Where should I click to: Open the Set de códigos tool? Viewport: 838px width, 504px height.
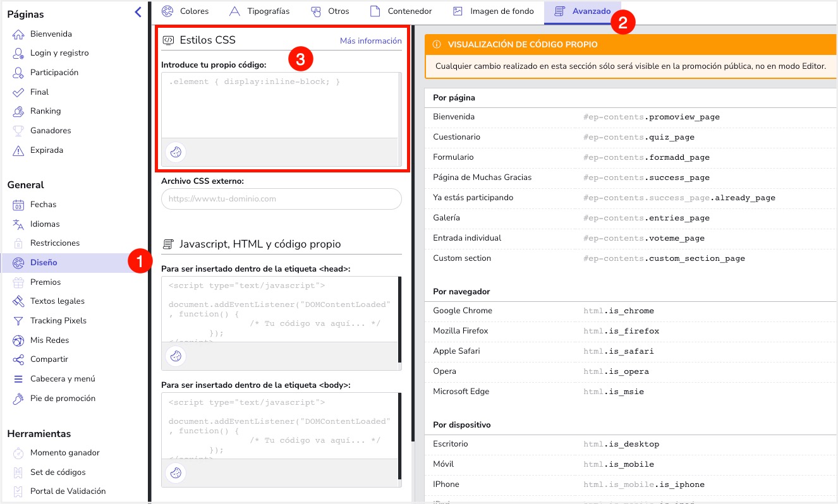58,472
